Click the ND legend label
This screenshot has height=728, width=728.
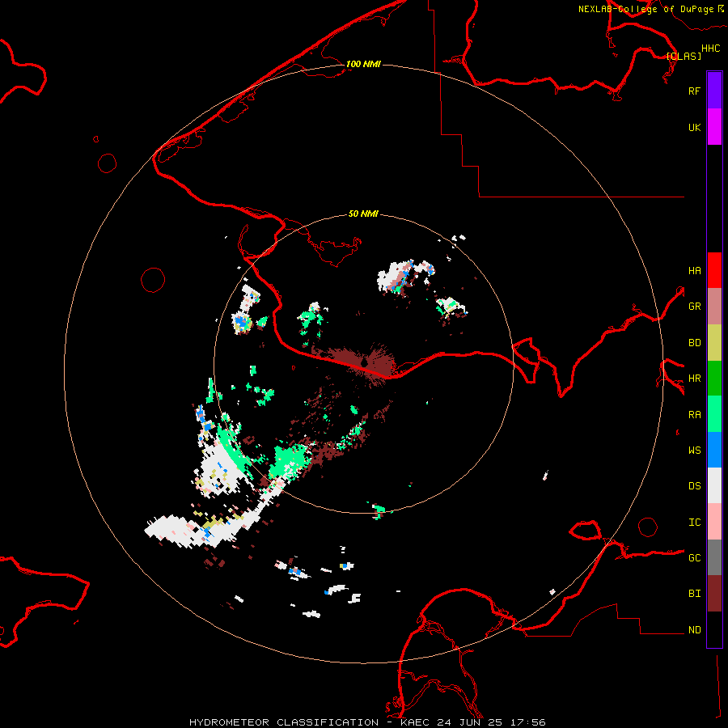tap(694, 630)
